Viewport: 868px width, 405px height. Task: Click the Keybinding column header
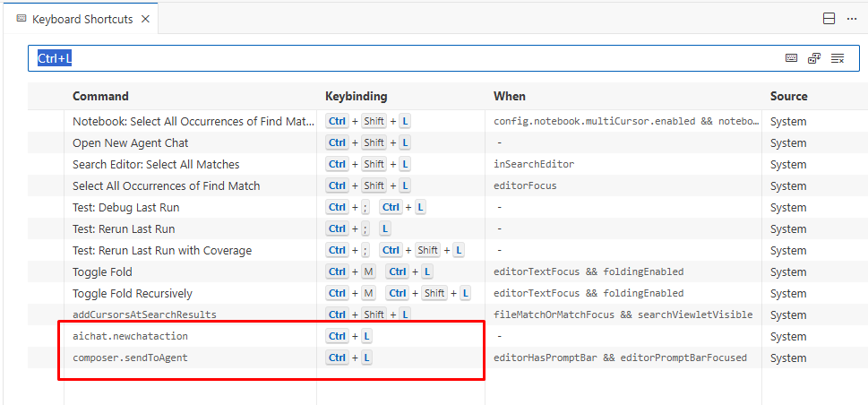[x=356, y=96]
